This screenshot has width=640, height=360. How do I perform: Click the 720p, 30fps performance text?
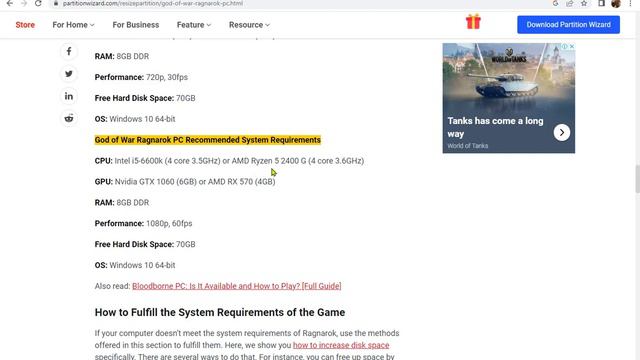(167, 77)
